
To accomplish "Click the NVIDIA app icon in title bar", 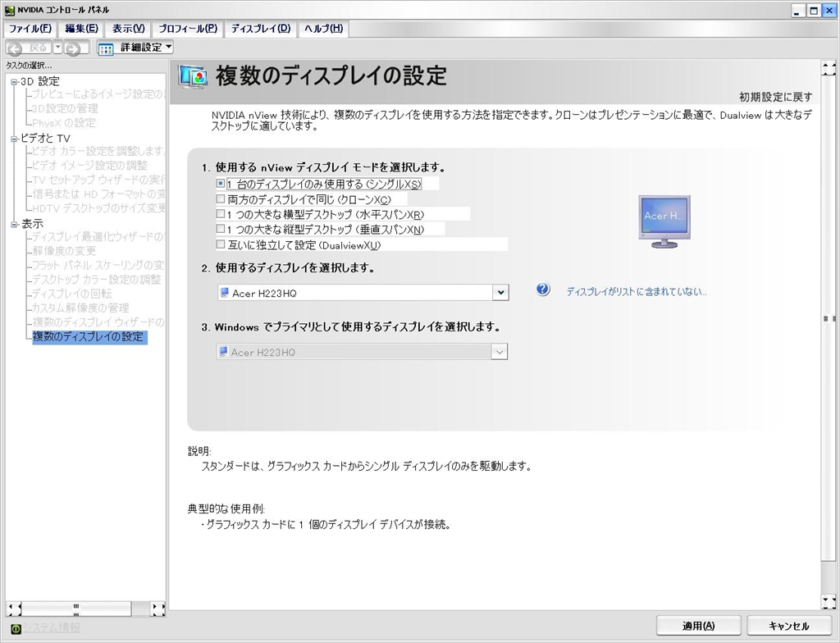I will 9,10.
